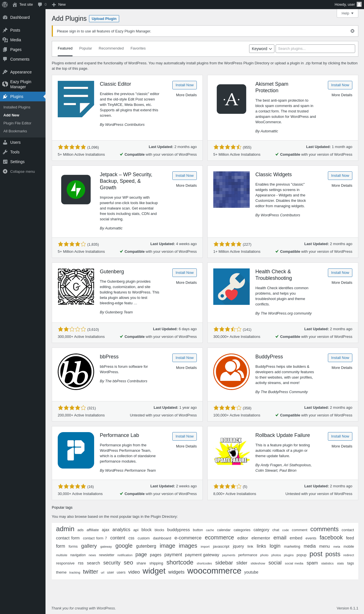This screenshot has width=364, height=614.
Task: Install the Gutenberg plugin
Action: click(185, 273)
